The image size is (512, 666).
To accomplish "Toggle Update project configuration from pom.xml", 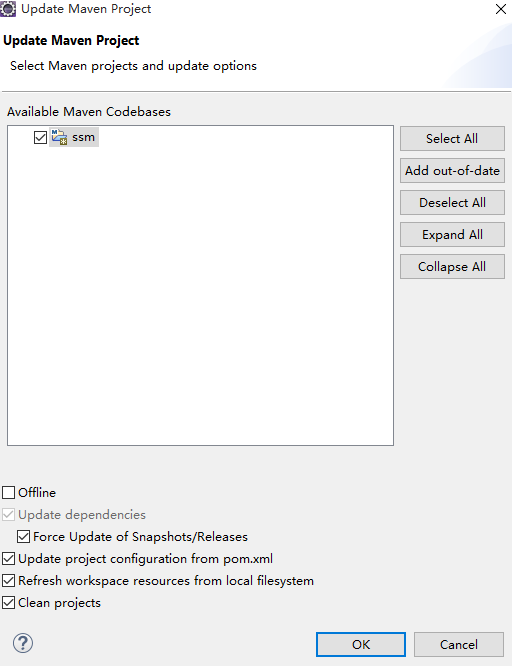I will tap(8, 559).
